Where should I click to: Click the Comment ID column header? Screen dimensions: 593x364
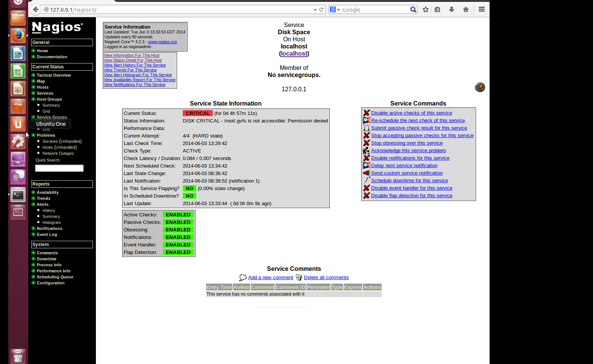click(x=290, y=287)
